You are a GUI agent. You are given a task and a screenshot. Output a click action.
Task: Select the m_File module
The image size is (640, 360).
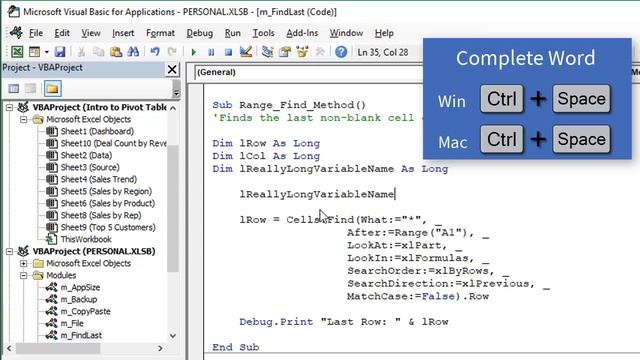click(72, 323)
